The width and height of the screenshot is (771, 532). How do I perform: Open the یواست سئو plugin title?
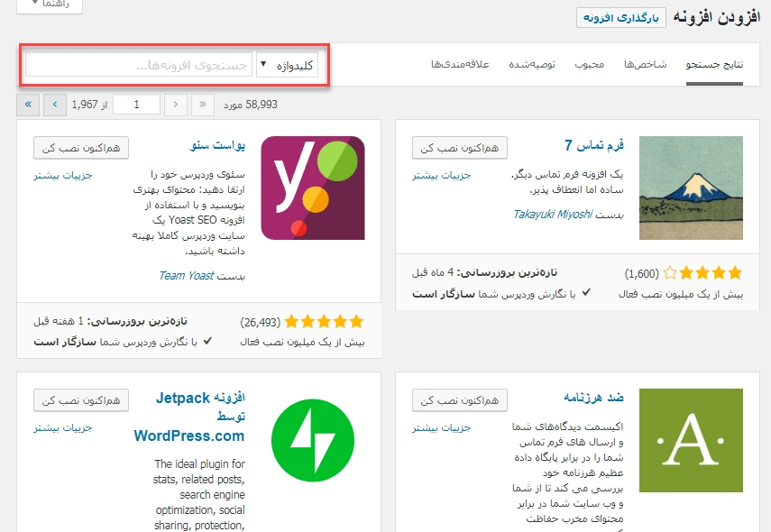pyautogui.click(x=217, y=145)
